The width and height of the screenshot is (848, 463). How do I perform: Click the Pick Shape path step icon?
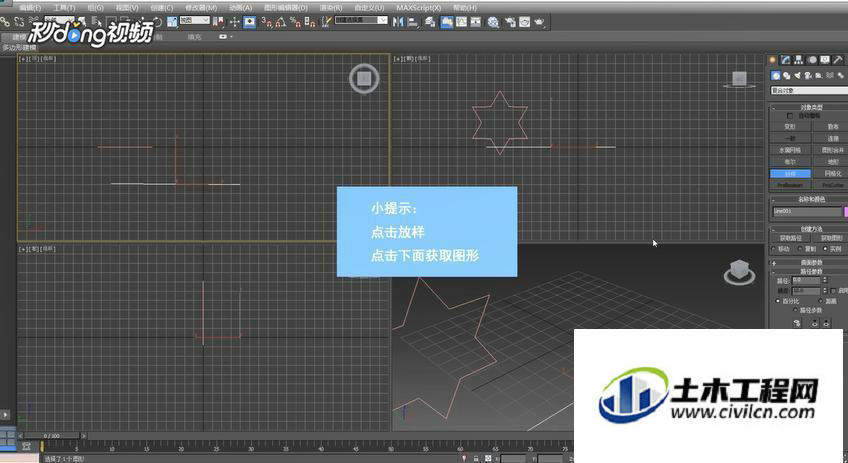click(797, 323)
